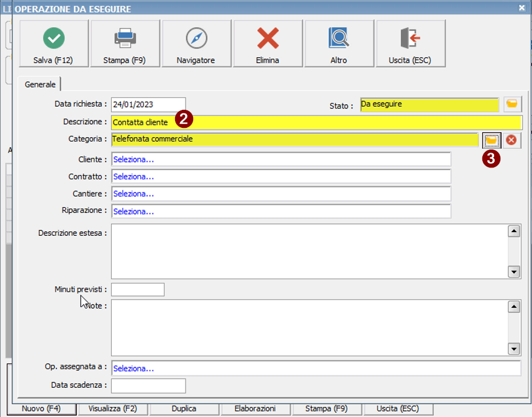The width and height of the screenshot is (532, 417).
Task: Open the Categoria folder lookup icon
Action: tap(492, 140)
